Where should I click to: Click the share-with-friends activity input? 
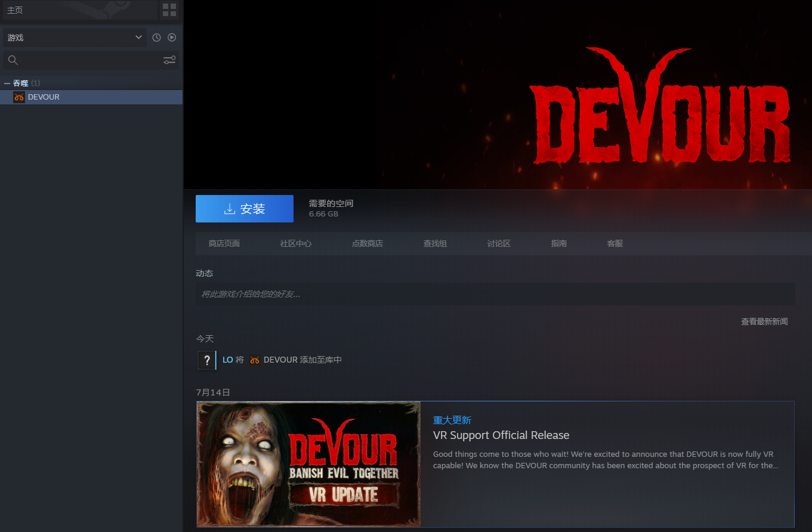pyautogui.click(x=495, y=294)
